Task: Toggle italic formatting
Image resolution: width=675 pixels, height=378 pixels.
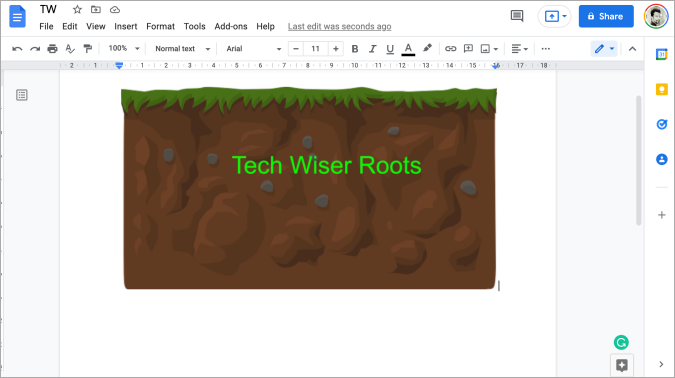Action: (x=372, y=49)
